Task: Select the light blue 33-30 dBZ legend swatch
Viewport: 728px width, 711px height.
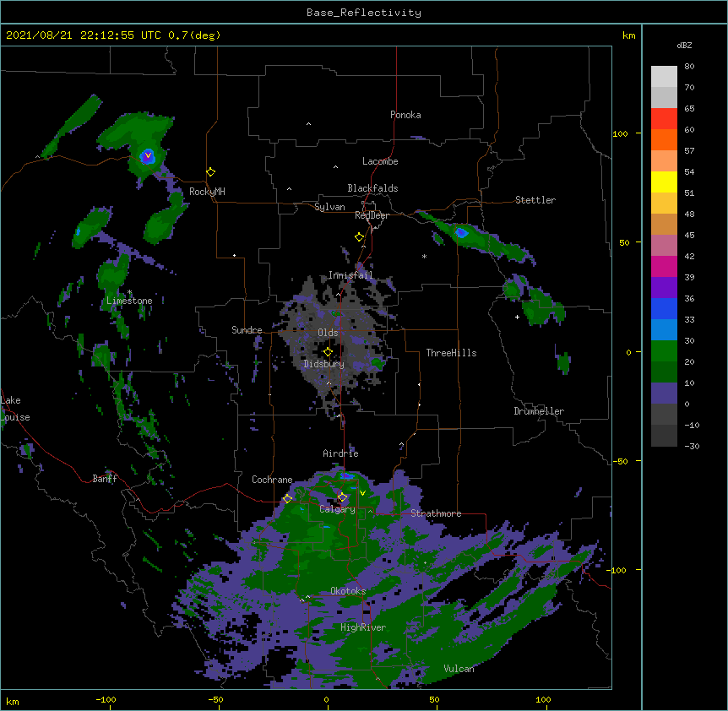Action: pyautogui.click(x=664, y=330)
